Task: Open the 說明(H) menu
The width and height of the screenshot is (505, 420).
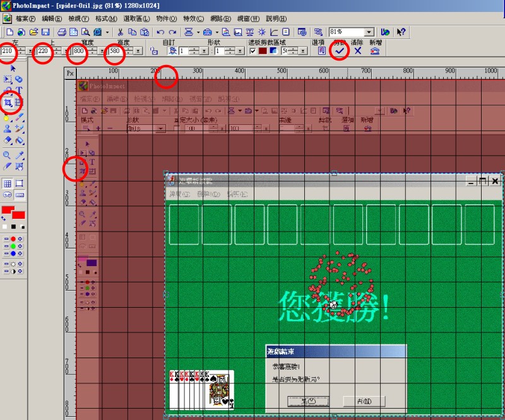Action: point(276,19)
